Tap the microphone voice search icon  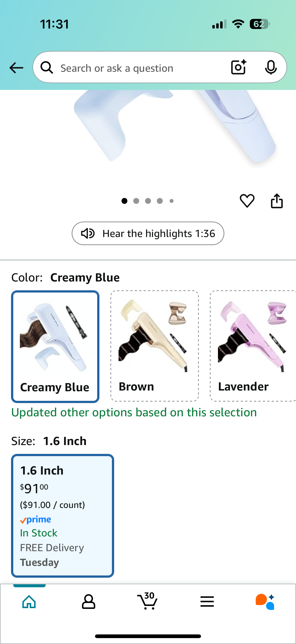(x=270, y=67)
